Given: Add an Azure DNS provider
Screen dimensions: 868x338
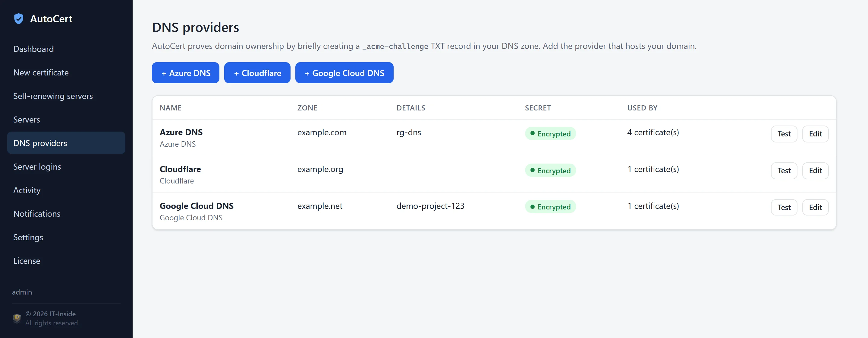Looking at the screenshot, I should pos(185,73).
